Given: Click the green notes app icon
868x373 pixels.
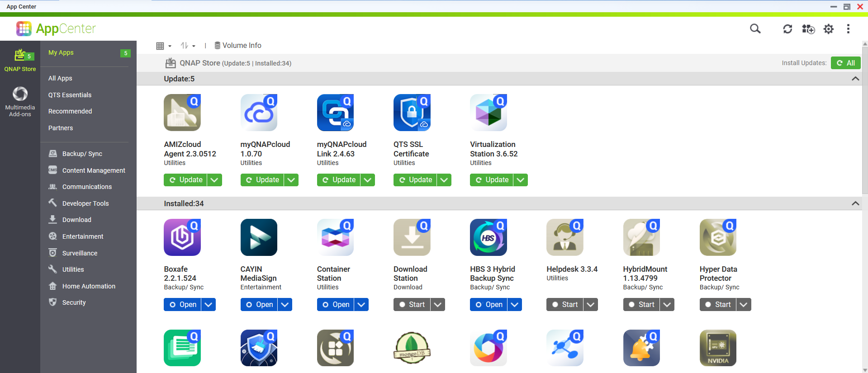Looking at the screenshot, I should pyautogui.click(x=182, y=348).
